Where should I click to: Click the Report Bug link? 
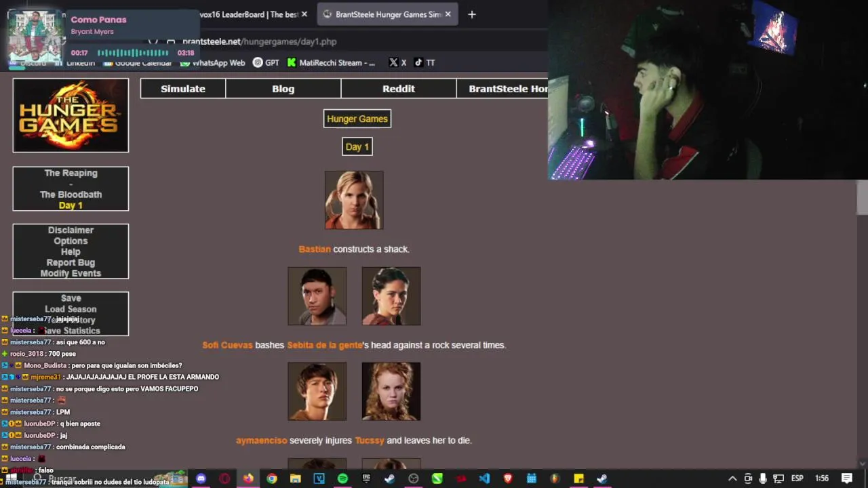tap(71, 263)
